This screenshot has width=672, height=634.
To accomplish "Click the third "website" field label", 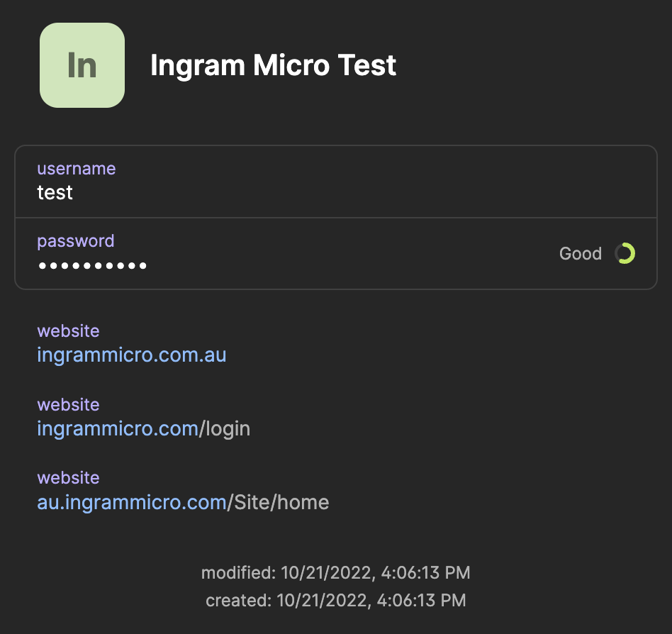I will tap(68, 478).
